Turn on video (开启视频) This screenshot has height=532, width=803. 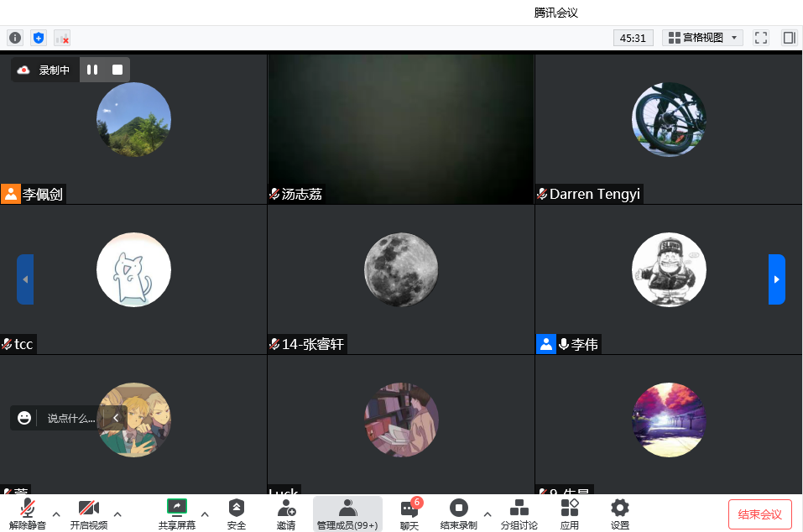tap(88, 514)
